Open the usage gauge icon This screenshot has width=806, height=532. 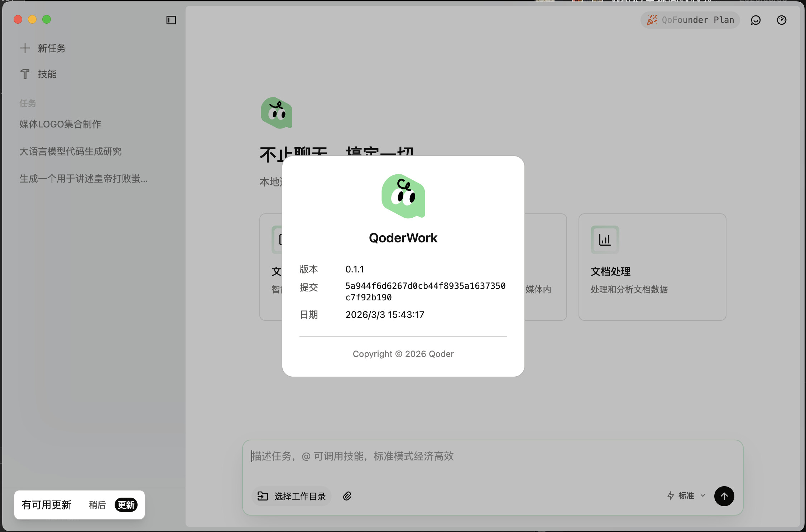pos(782,20)
